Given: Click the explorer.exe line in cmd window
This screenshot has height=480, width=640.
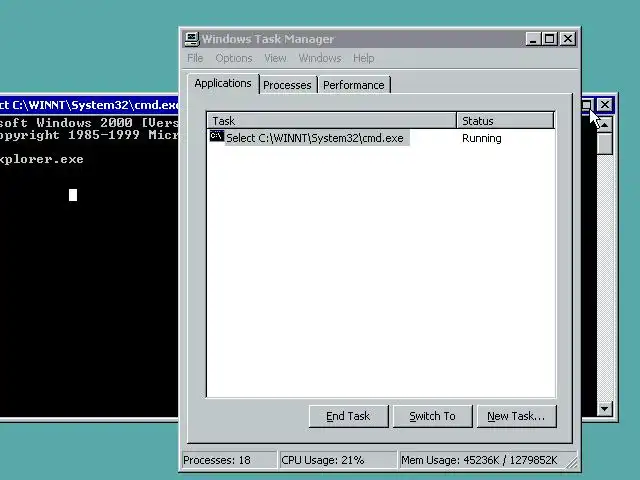Looking at the screenshot, I should [x=41, y=159].
